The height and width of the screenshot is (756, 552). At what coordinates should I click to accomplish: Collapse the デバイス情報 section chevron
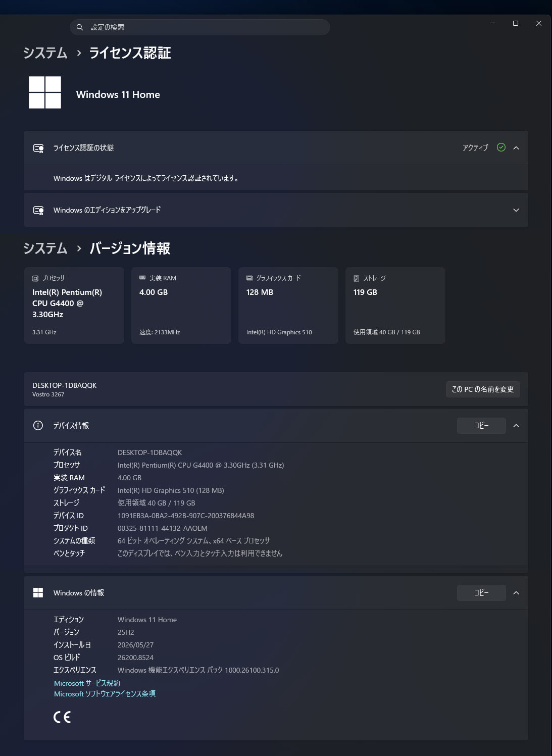(516, 426)
